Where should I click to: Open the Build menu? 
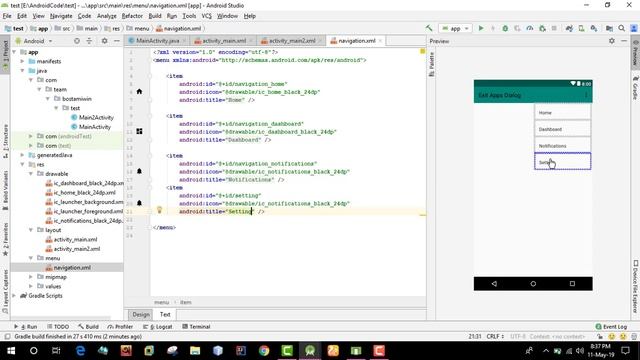[155, 16]
